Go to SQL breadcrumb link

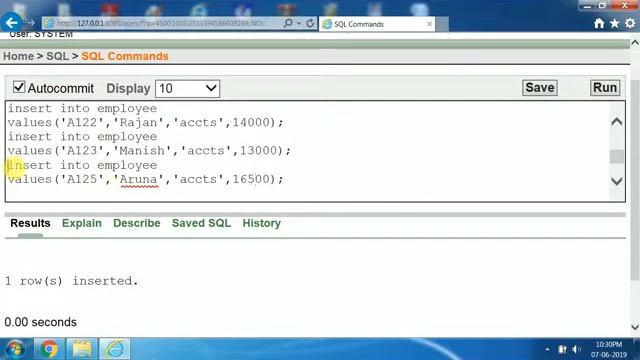point(58,56)
